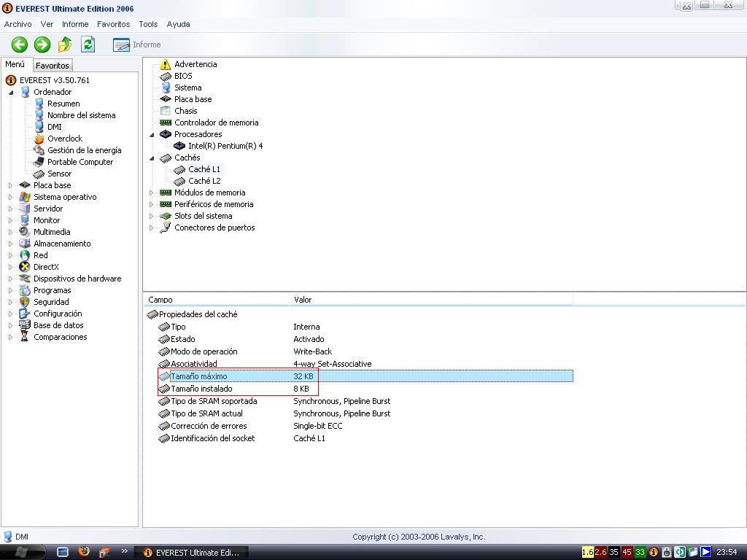Switch to the Menú tab
This screenshot has height=560, width=747.
[15, 64]
